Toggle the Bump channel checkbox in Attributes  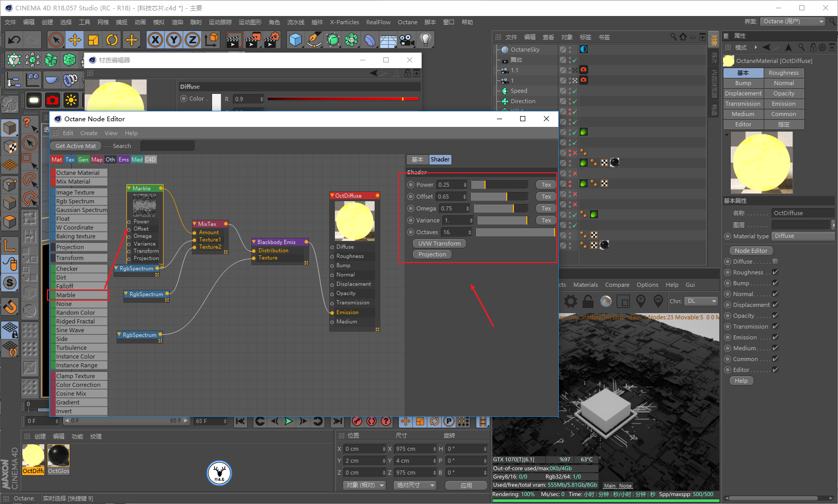click(x=775, y=283)
